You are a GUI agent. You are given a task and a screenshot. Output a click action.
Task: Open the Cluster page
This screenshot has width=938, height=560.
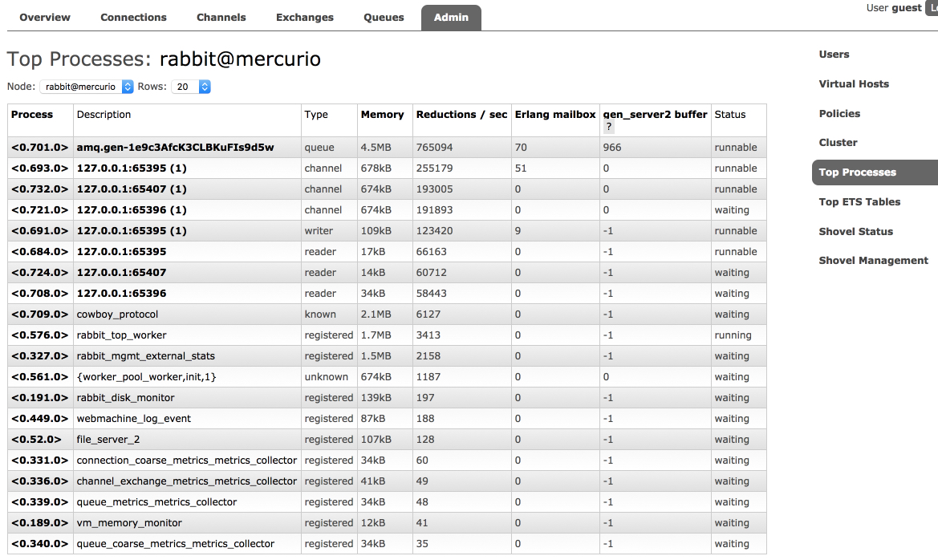[838, 142]
